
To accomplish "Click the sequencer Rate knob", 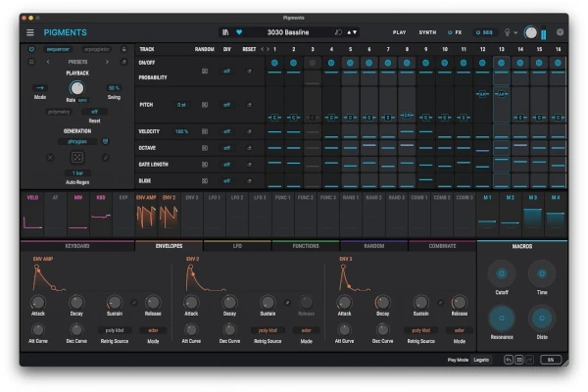I will click(x=76, y=88).
